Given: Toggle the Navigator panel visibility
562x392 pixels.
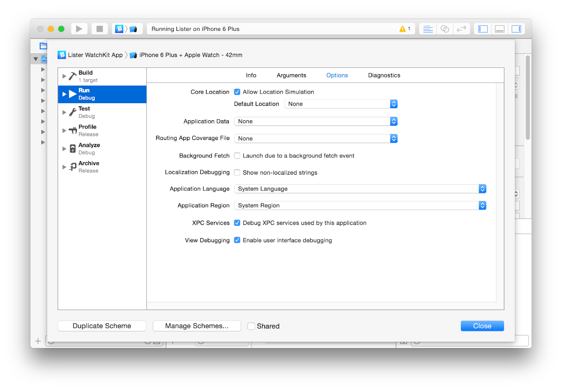Looking at the screenshot, I should tap(483, 29).
